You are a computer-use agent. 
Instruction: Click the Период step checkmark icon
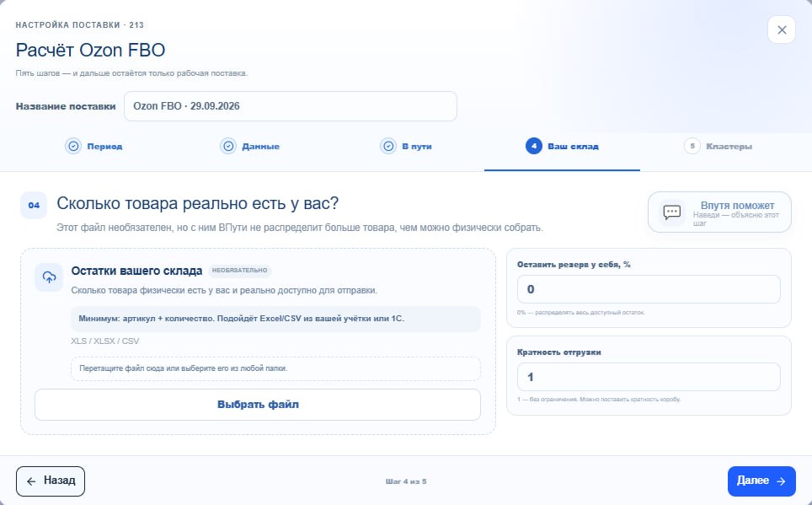(73, 146)
